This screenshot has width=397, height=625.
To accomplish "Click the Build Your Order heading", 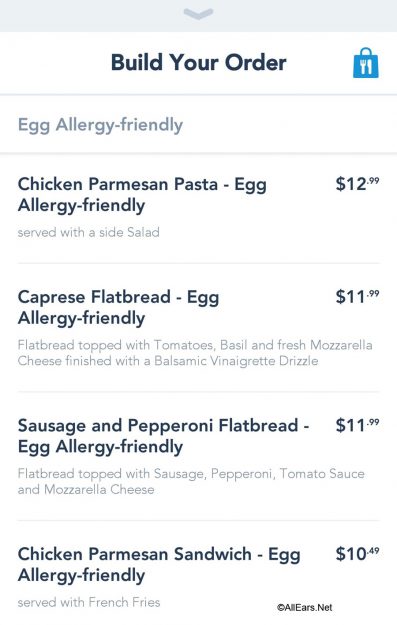I will tap(198, 63).
